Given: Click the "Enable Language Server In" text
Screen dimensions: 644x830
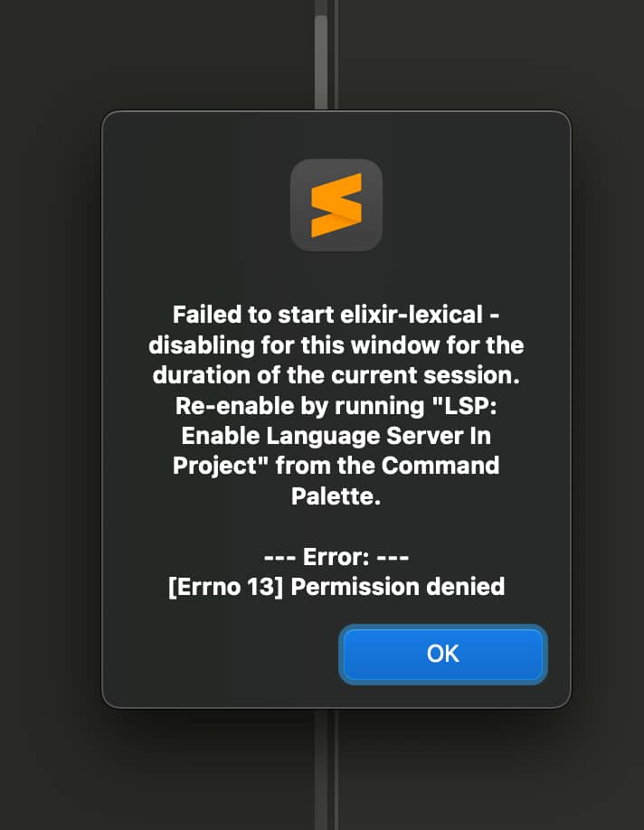Looking at the screenshot, I should coord(336,436).
